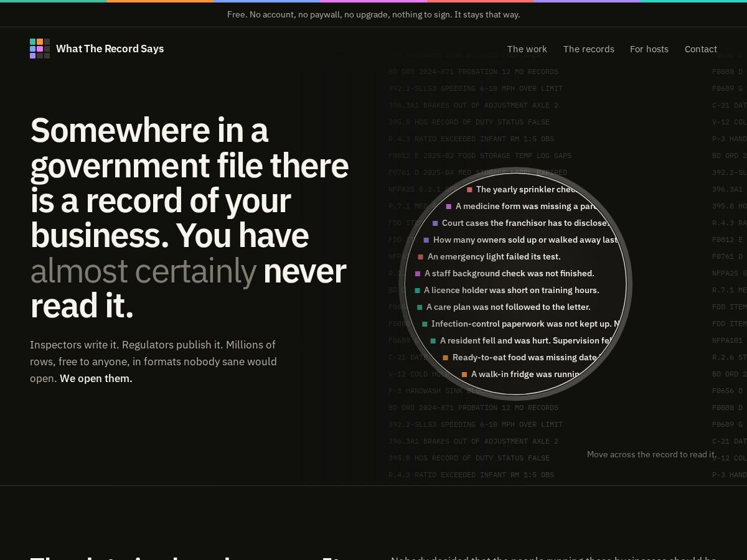Click the heading 'Somewhere in a government file'
Screen dimensions: 747x560
tap(189, 218)
